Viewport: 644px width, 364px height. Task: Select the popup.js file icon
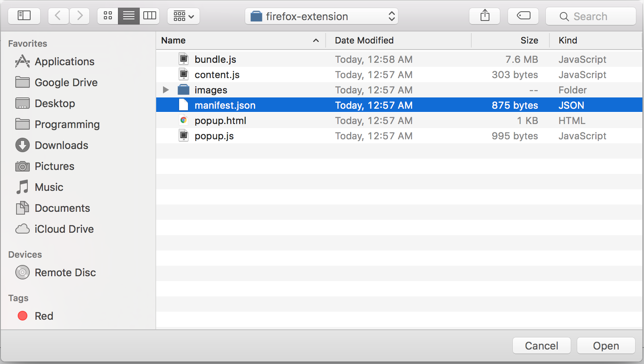point(184,136)
